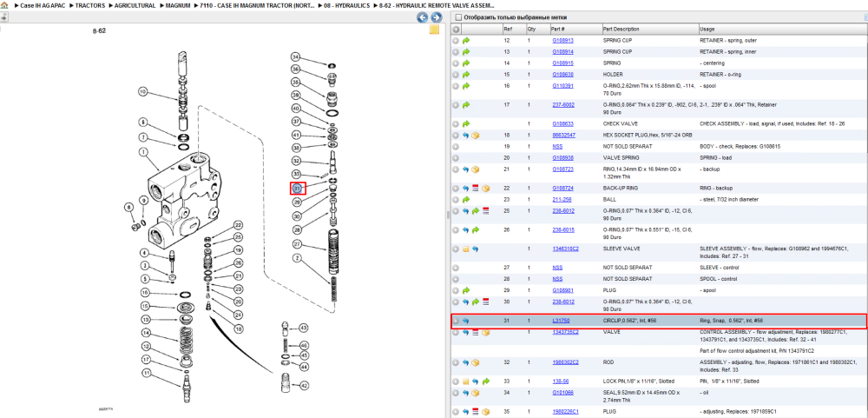Click yellow note icon in SLEEVE VALVE row
The image size is (868, 418).
[x=466, y=249]
